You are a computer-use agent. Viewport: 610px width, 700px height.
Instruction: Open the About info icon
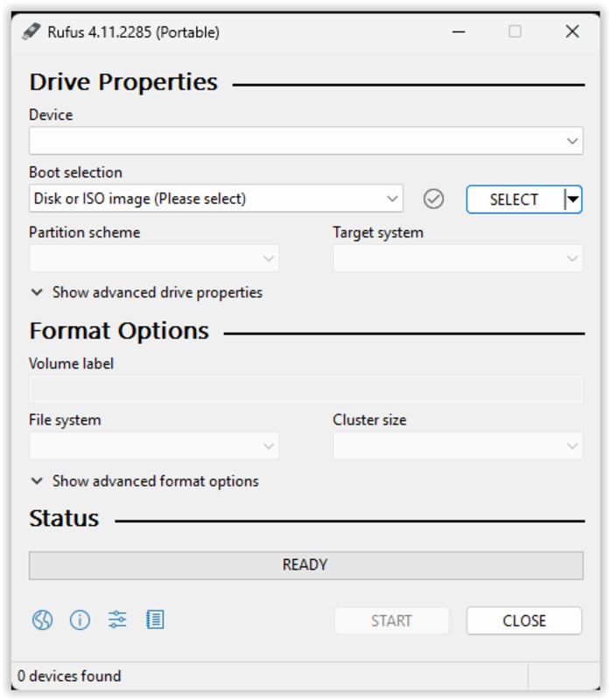pos(80,620)
